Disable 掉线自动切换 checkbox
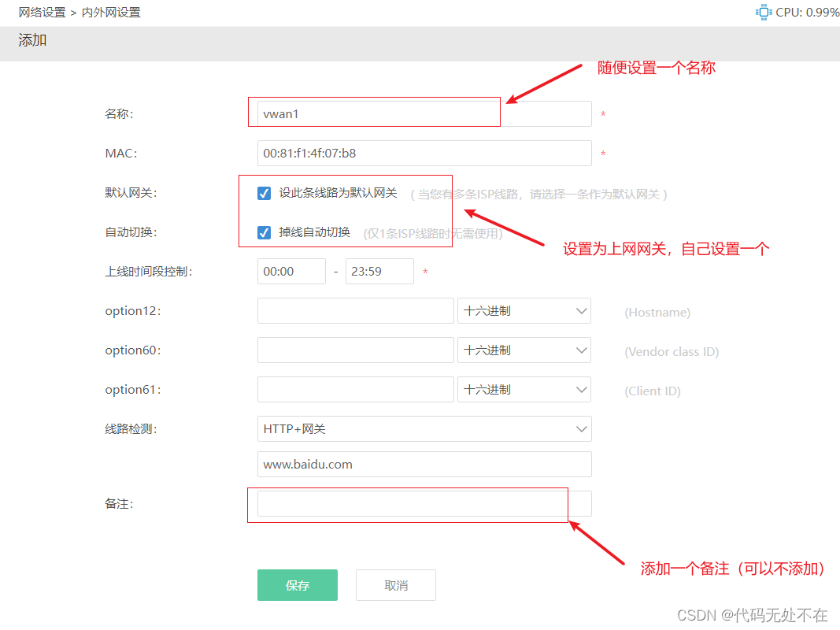 [x=264, y=230]
